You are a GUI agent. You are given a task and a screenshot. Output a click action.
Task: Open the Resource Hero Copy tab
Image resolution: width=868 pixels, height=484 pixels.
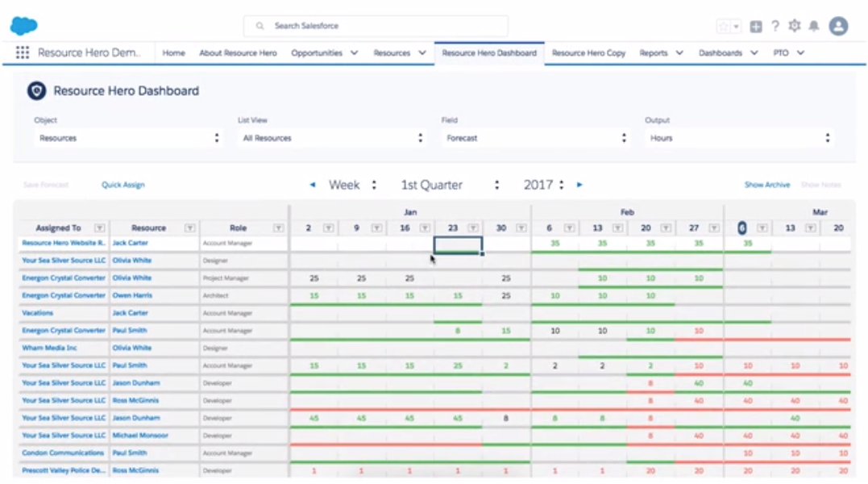[589, 52]
